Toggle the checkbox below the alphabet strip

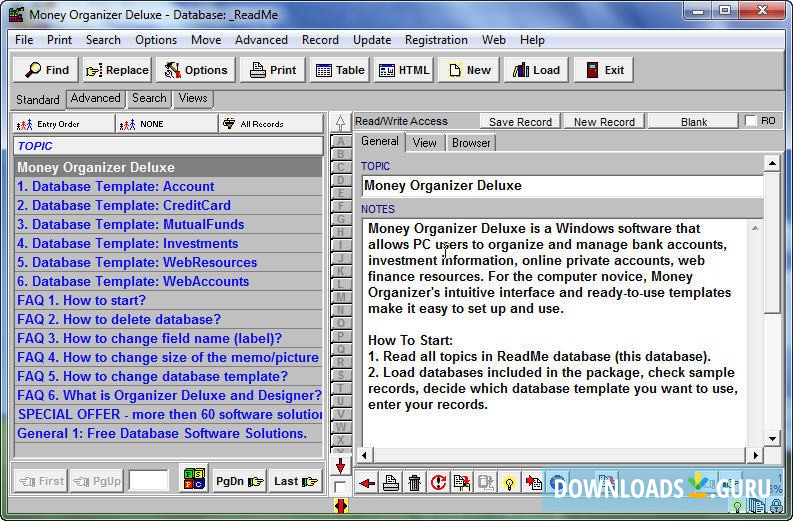[340, 487]
